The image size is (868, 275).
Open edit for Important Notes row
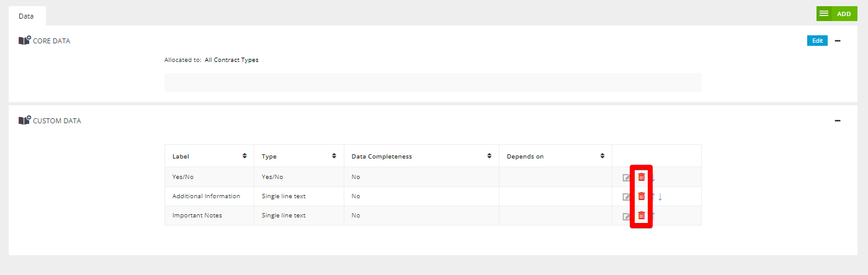[x=627, y=216]
